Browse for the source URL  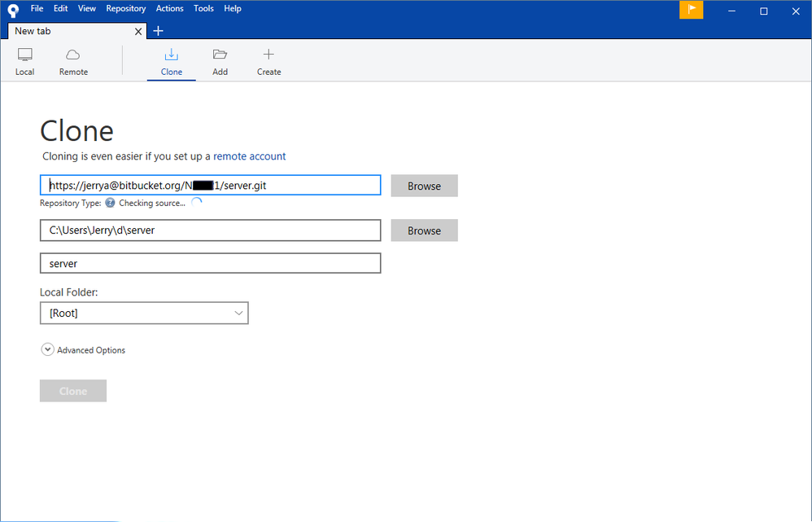coord(424,186)
